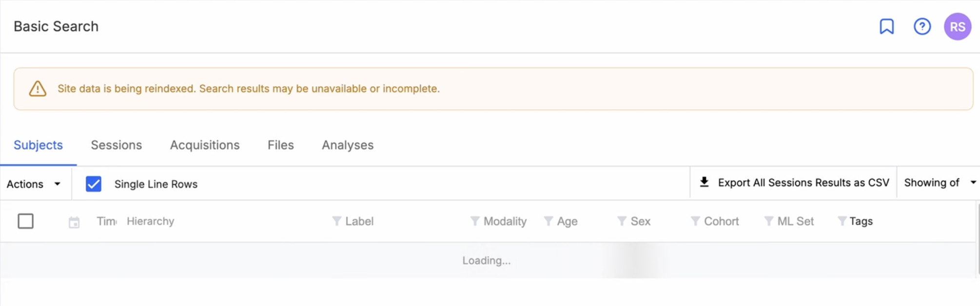Screen dimensions: 980x306
Task: Expand the Actions dropdown
Action: 34,184
